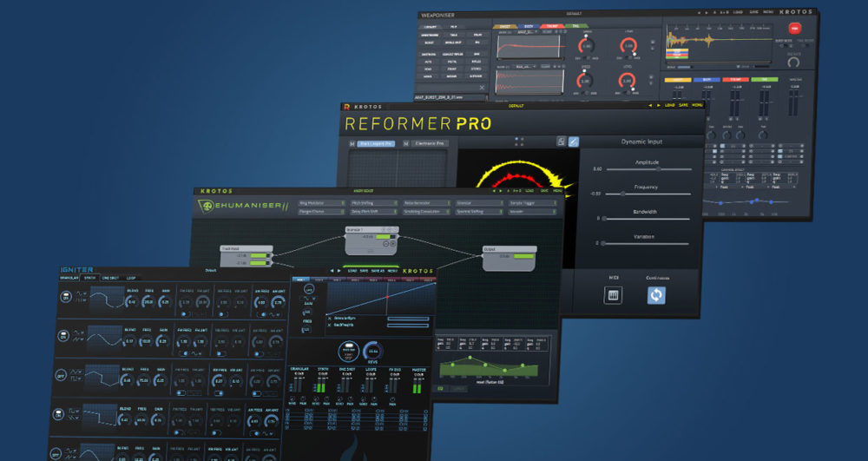868x461 pixels.
Task: Click the Igniter start/stop engine button
Action: coord(348,352)
